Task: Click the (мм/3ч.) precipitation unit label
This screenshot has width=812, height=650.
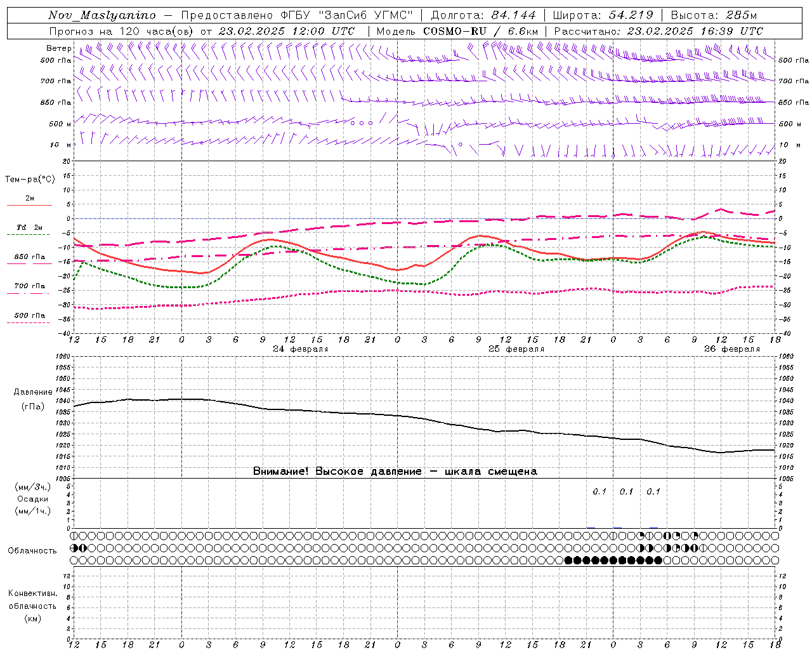Action: pyautogui.click(x=33, y=487)
